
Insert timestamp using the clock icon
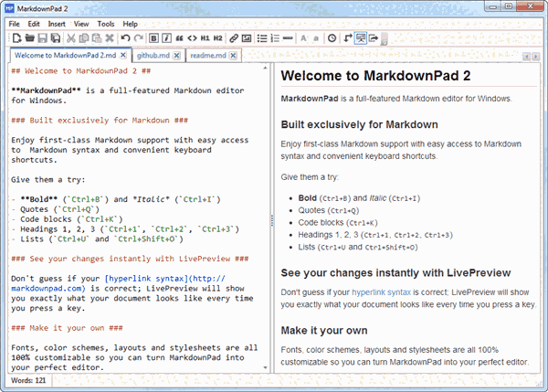click(x=332, y=37)
